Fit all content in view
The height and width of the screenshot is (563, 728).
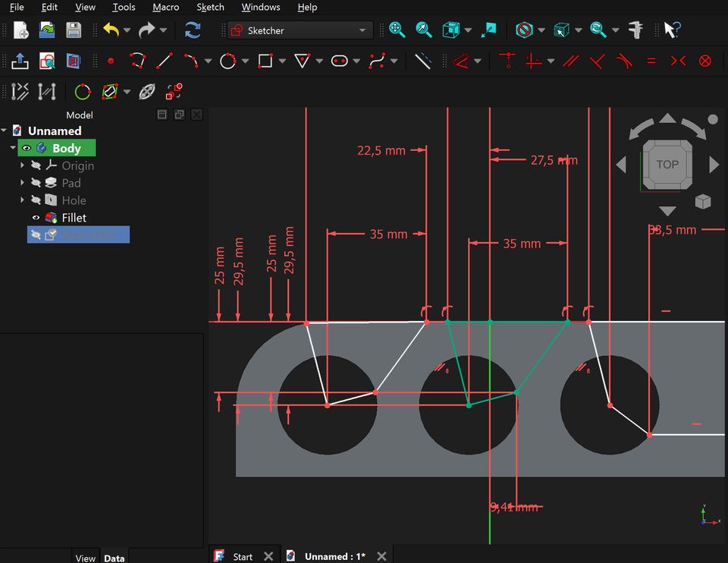click(397, 30)
